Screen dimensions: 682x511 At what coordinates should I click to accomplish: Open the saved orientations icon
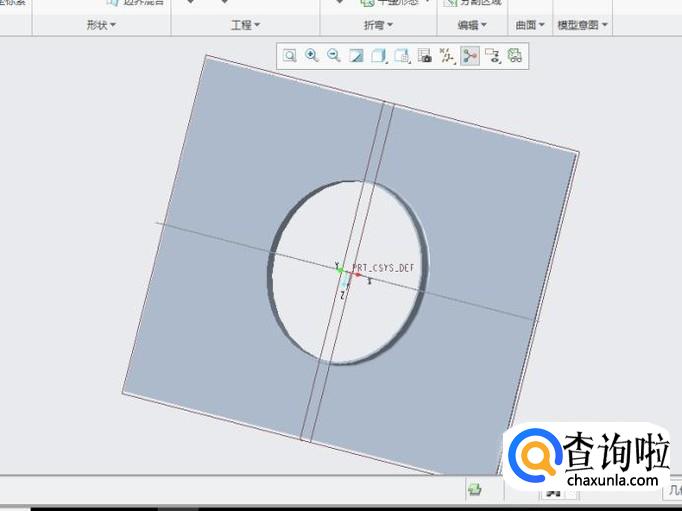click(x=402, y=56)
